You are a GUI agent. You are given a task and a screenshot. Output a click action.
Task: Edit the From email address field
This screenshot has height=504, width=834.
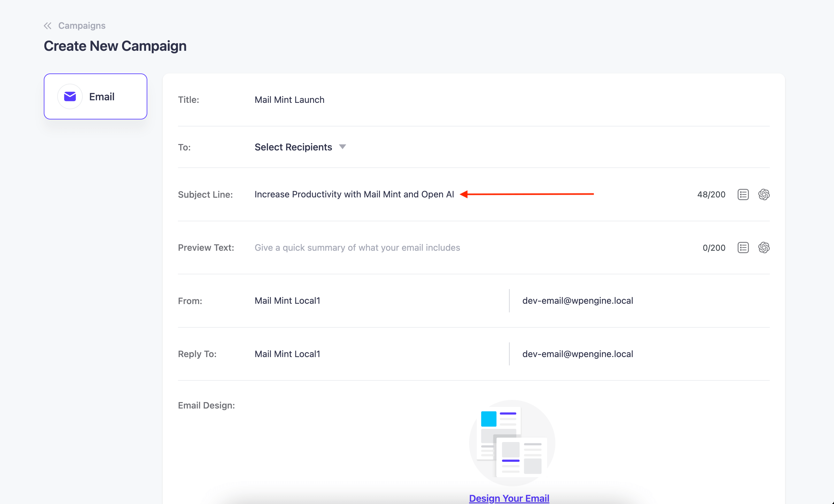tap(577, 301)
